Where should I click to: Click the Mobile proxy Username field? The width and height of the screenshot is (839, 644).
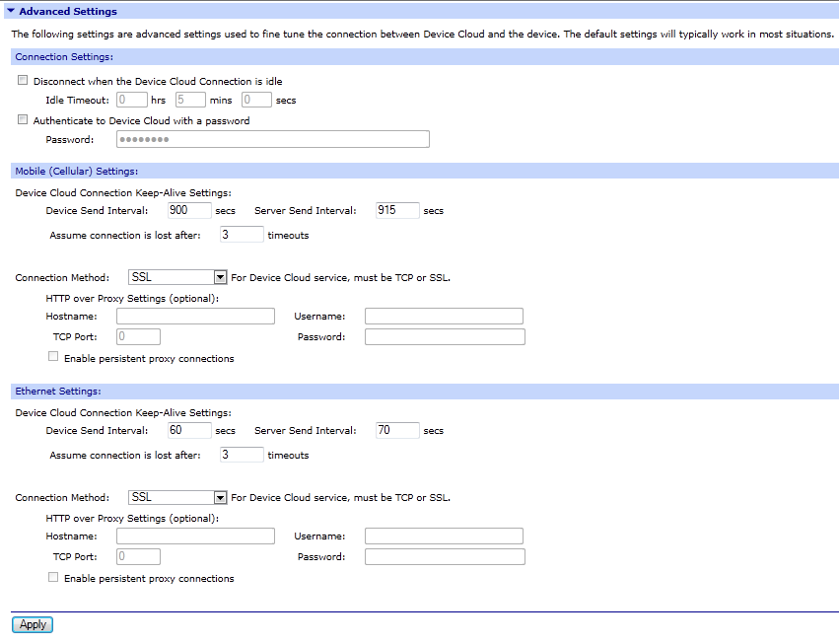(x=444, y=317)
